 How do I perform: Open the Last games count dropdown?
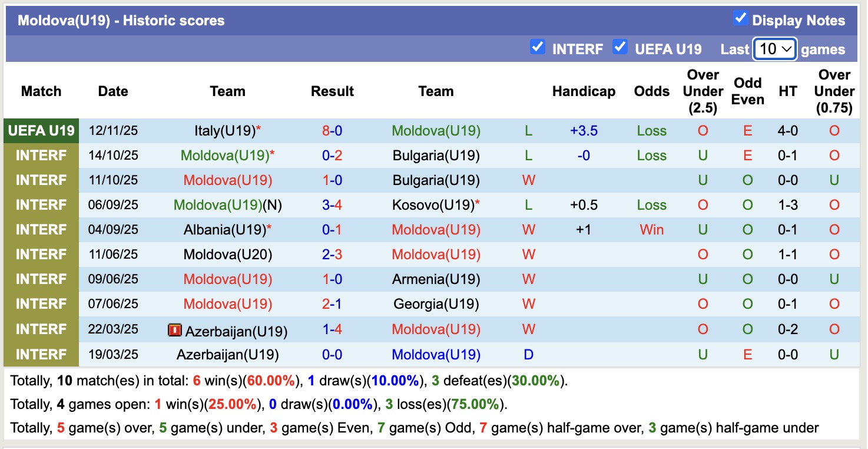pos(775,49)
